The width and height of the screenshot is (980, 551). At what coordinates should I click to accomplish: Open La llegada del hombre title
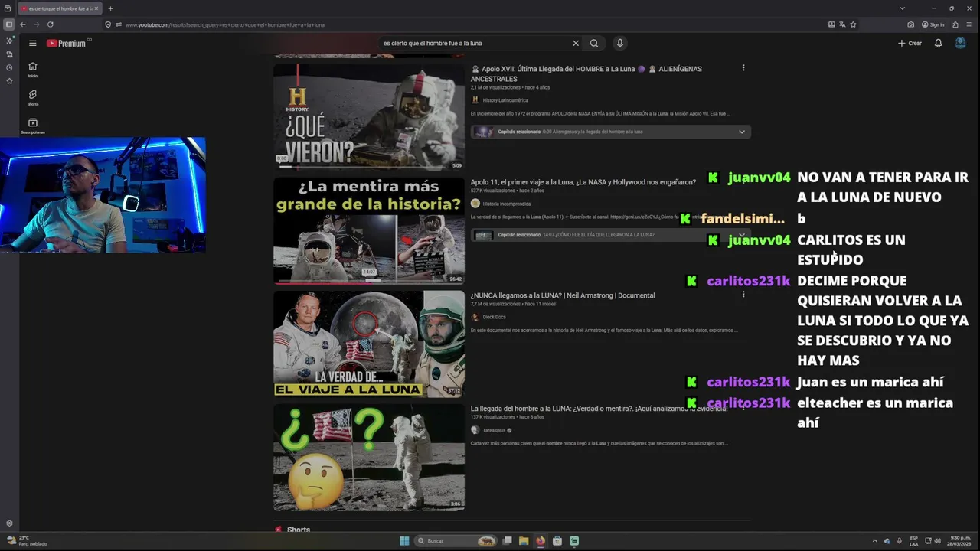[599, 409]
